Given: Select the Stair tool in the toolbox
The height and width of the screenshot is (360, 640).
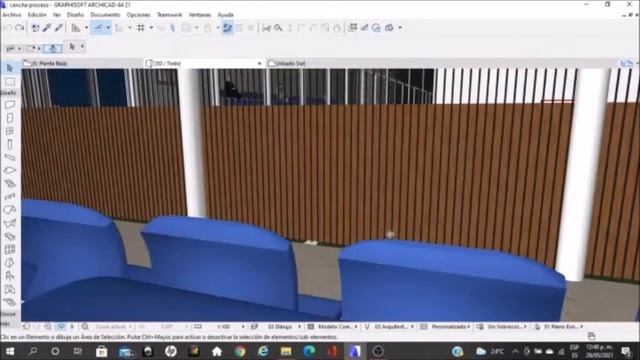Looking at the screenshot, I should point(10,184).
